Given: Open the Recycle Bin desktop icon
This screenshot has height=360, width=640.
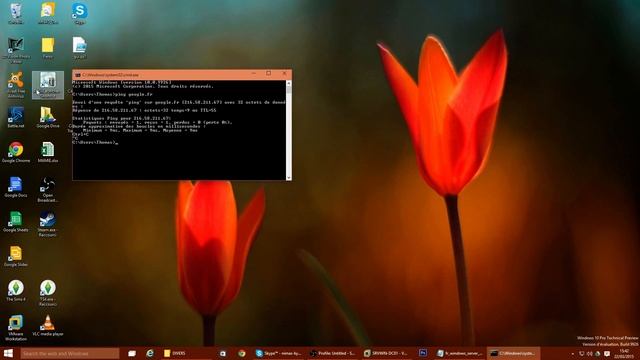Looking at the screenshot, I should (16, 13).
